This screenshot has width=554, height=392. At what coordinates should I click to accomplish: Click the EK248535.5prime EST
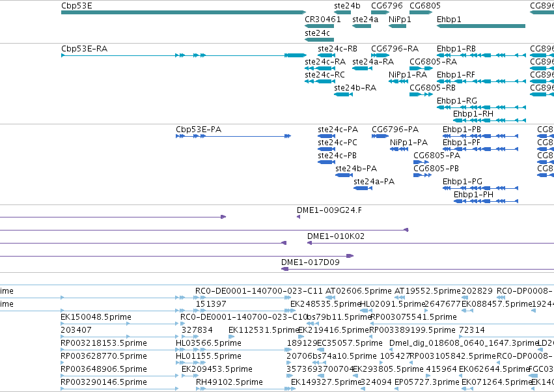tap(294, 311)
